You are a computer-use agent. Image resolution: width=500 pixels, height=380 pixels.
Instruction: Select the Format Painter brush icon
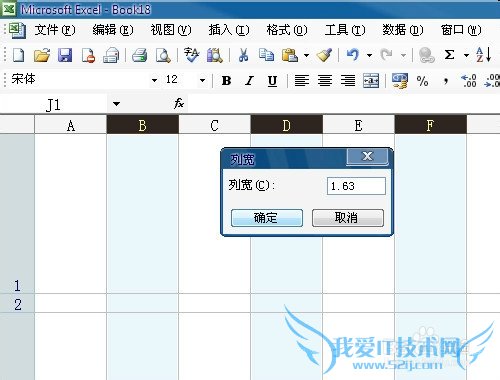tap(324, 55)
